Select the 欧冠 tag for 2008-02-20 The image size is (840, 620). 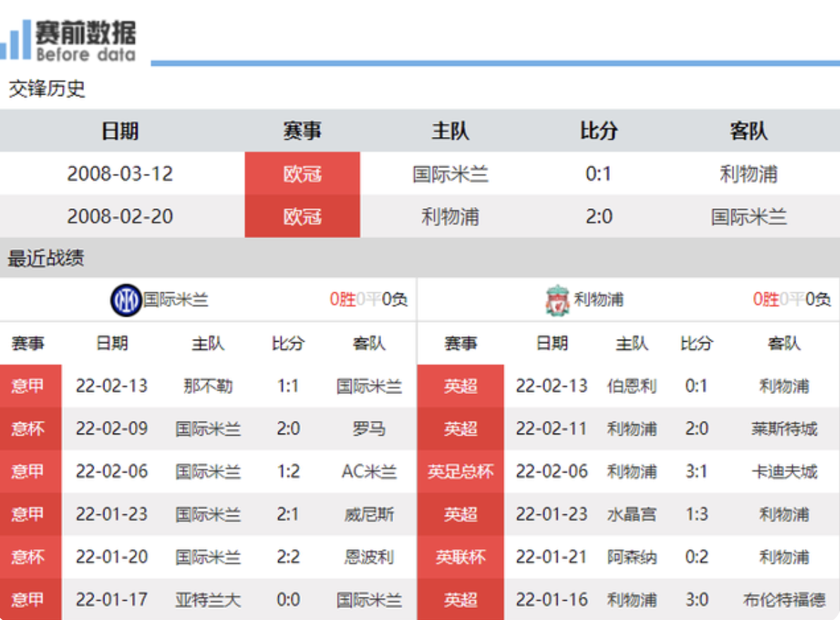pyautogui.click(x=302, y=217)
